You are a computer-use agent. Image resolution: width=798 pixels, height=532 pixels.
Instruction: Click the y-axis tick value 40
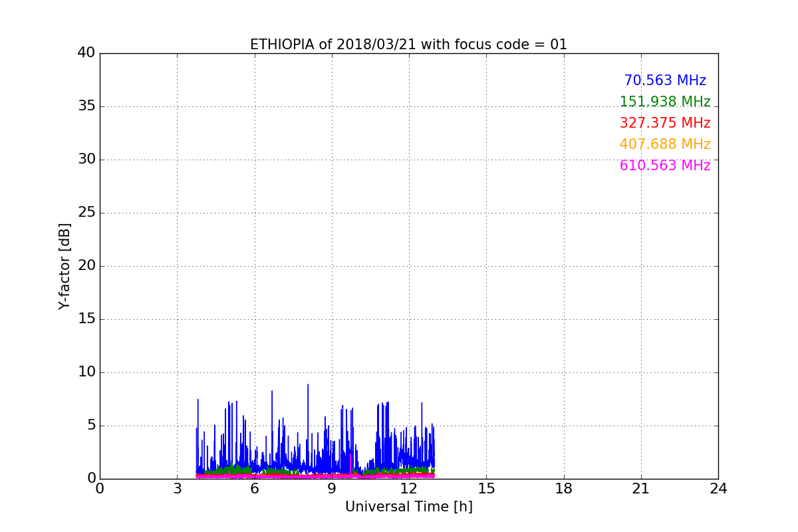[86, 53]
